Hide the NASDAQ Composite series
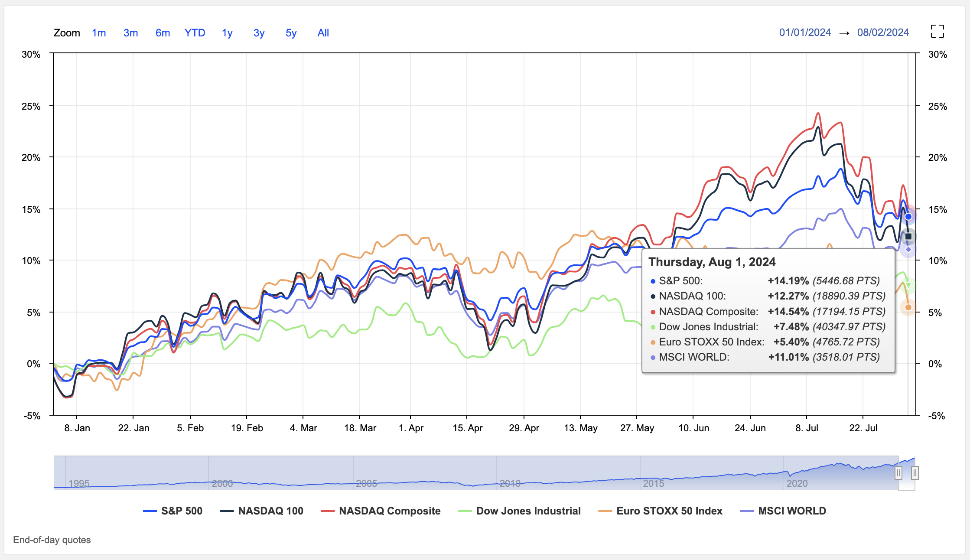970x560 pixels. (x=381, y=511)
